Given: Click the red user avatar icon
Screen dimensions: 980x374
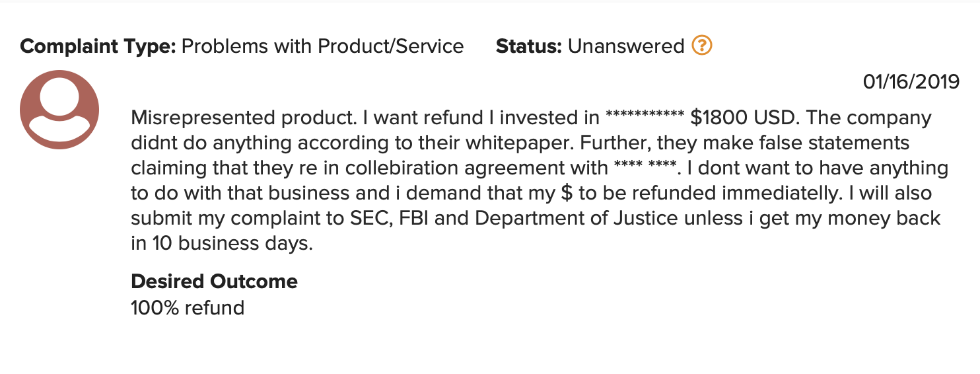Looking at the screenshot, I should (59, 109).
